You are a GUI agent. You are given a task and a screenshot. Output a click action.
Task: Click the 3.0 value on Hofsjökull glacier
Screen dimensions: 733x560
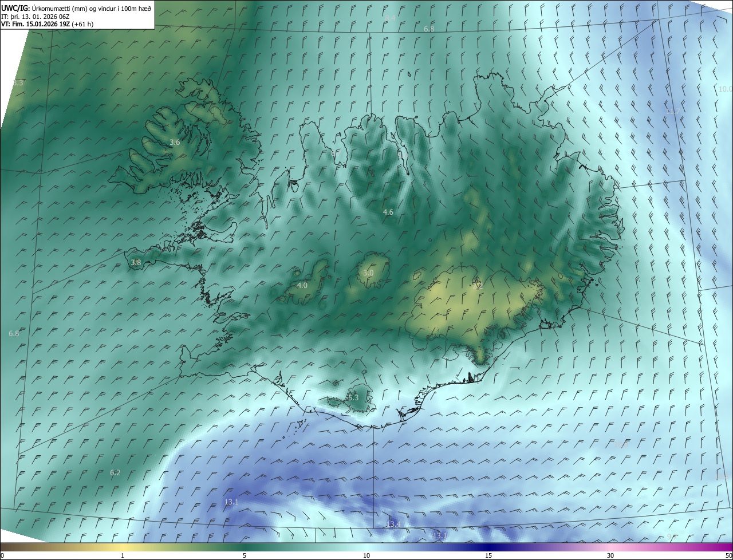tap(368, 273)
